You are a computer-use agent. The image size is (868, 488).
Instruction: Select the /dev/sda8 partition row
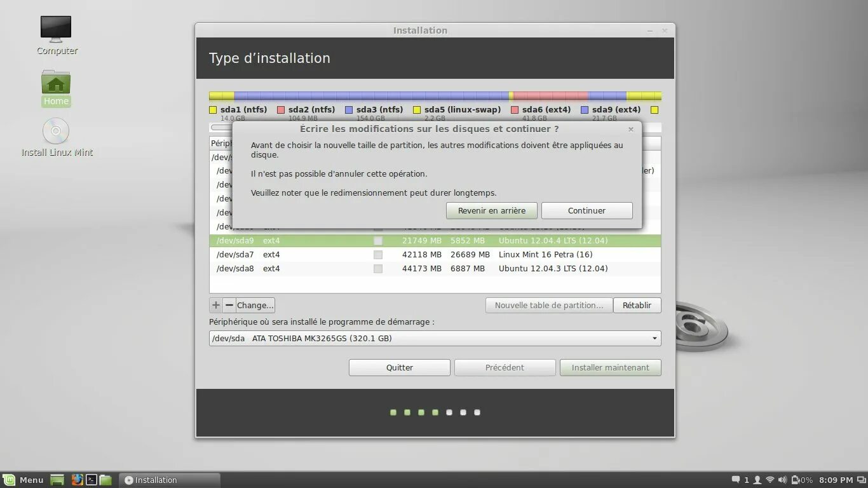(435, 269)
